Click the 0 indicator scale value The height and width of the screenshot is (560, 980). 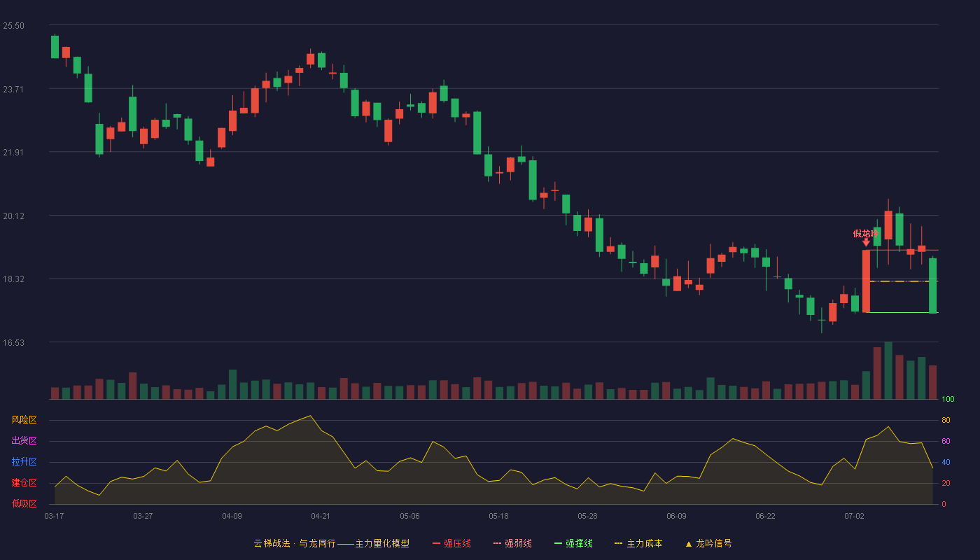(944, 505)
